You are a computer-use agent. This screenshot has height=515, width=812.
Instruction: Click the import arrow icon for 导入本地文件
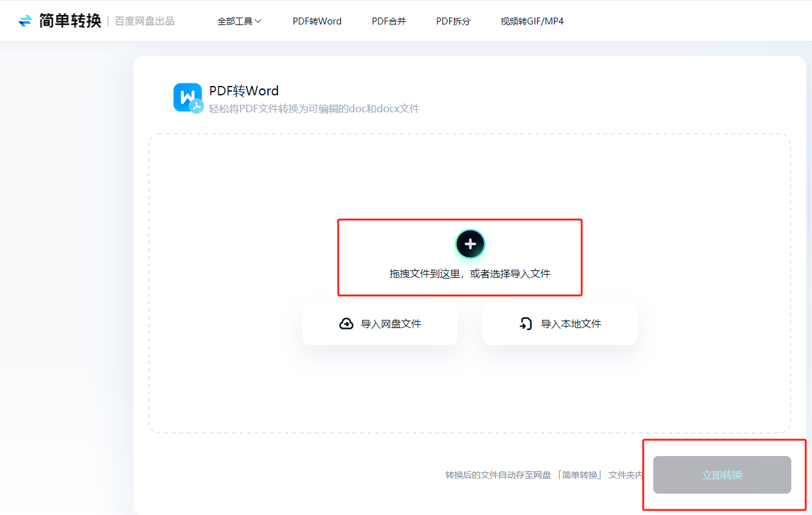pos(526,324)
